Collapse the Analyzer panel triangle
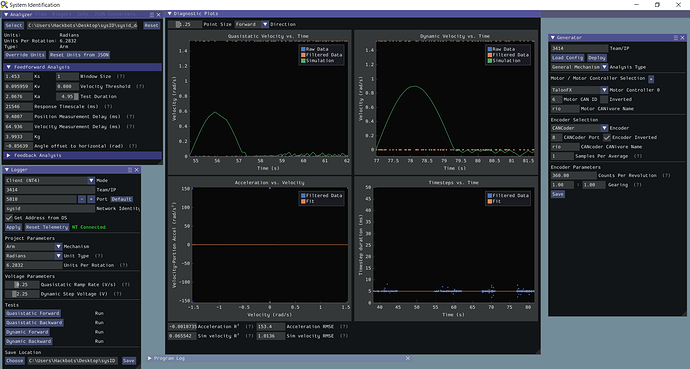Image resolution: width=690 pixels, height=369 pixels. pos(6,15)
